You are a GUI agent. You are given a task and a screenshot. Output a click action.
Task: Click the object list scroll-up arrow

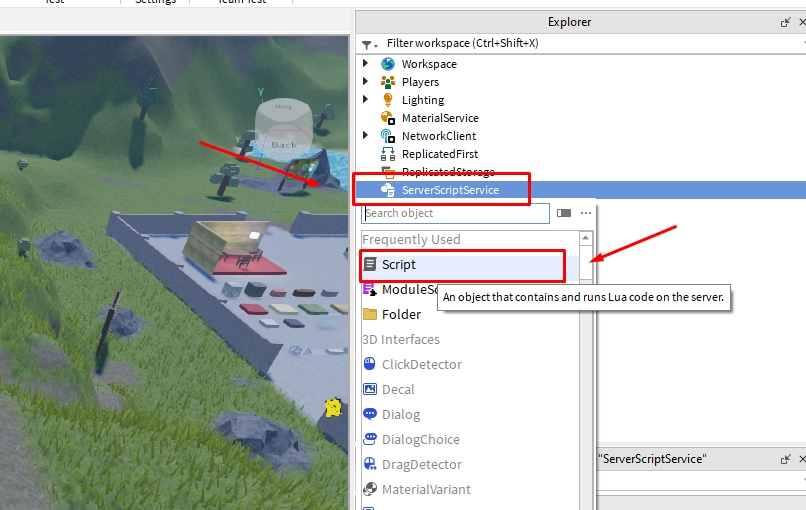[585, 238]
